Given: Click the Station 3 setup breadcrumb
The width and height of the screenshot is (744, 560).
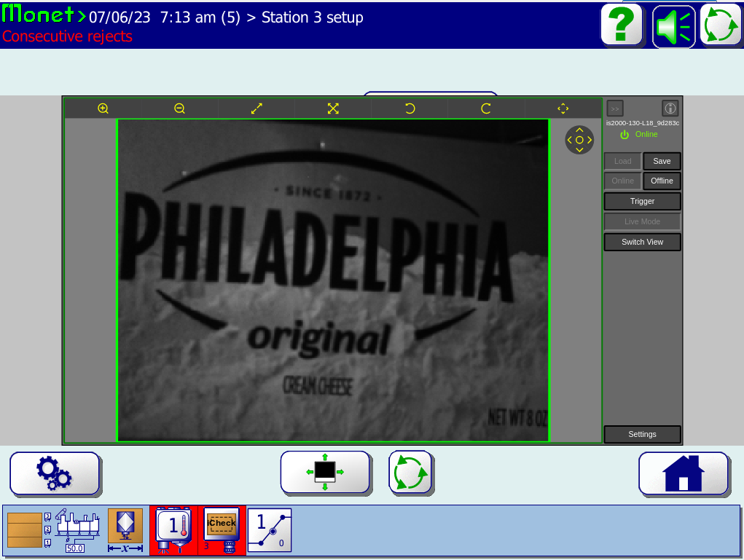Looking at the screenshot, I should point(312,17).
